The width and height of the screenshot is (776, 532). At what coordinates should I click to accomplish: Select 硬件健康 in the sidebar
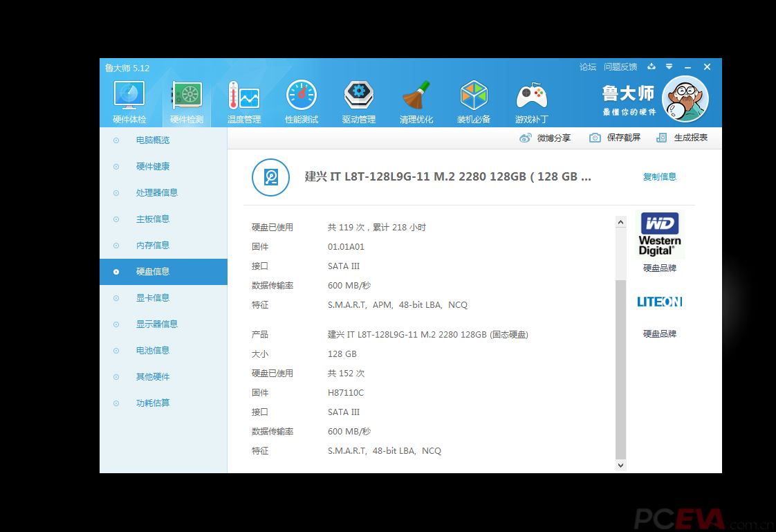[x=163, y=166]
